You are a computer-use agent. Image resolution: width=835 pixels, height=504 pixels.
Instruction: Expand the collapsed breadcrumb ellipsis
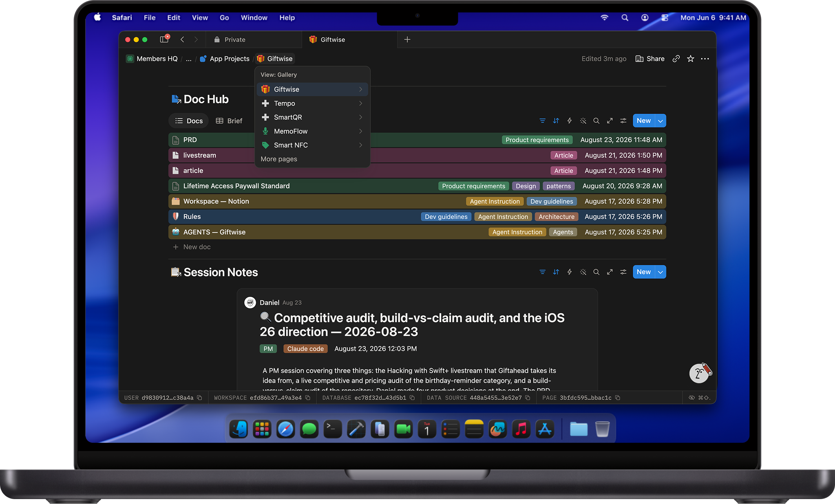coord(188,59)
